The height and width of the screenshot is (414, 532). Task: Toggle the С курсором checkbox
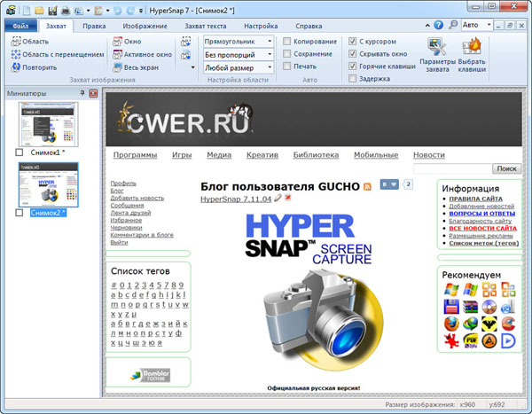click(353, 42)
